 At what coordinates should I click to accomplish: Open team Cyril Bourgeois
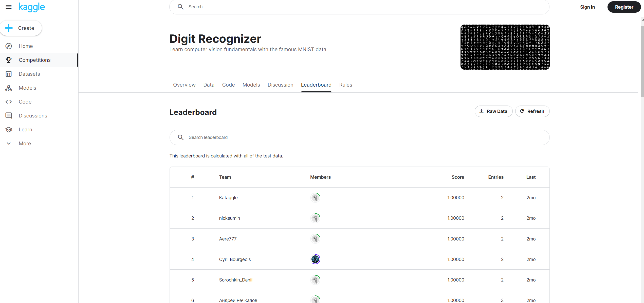point(235,259)
